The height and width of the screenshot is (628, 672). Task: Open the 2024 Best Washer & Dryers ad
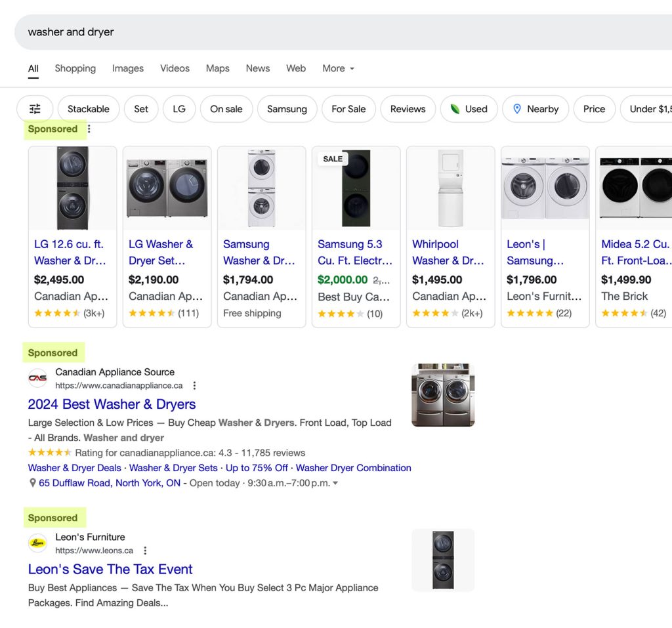[112, 404]
